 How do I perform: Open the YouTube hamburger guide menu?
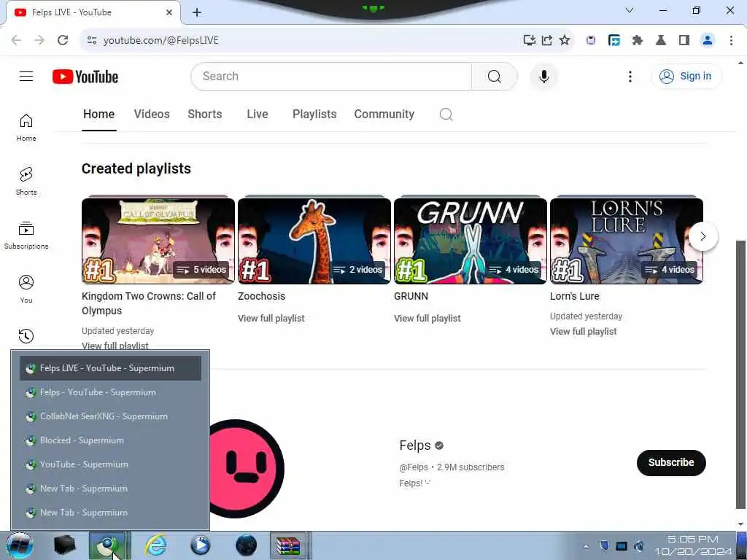[26, 76]
